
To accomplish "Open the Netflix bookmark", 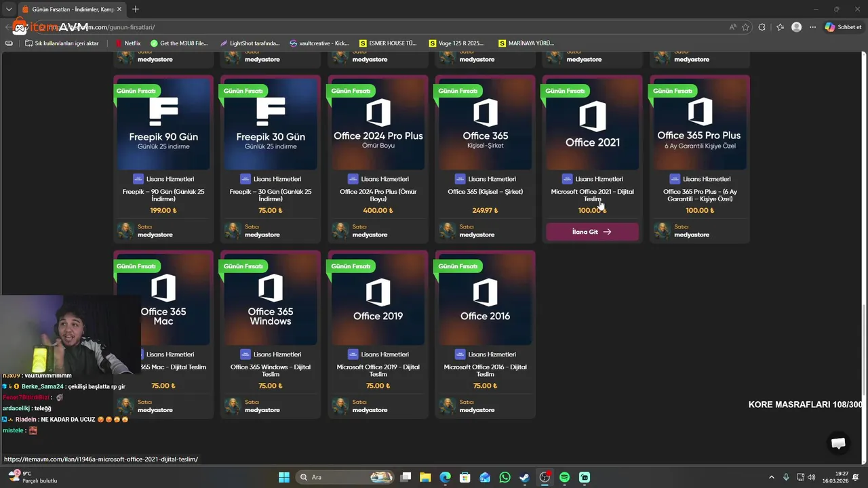I will coord(128,43).
